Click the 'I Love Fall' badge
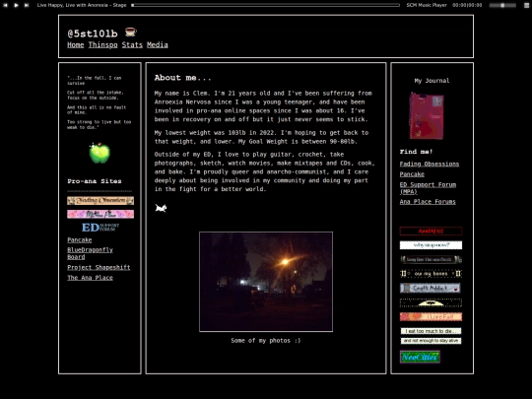Viewport: 532px width, 399px height. [x=431, y=316]
